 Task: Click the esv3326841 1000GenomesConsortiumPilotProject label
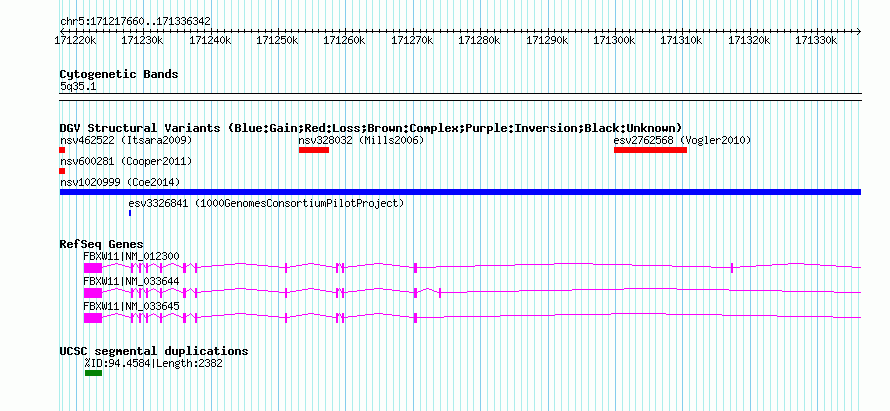266,203
